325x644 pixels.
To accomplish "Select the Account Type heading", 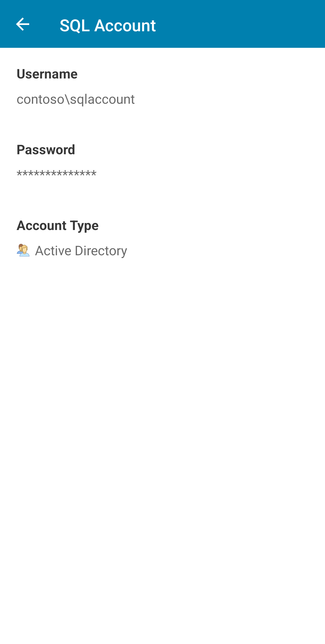I will point(57,226).
